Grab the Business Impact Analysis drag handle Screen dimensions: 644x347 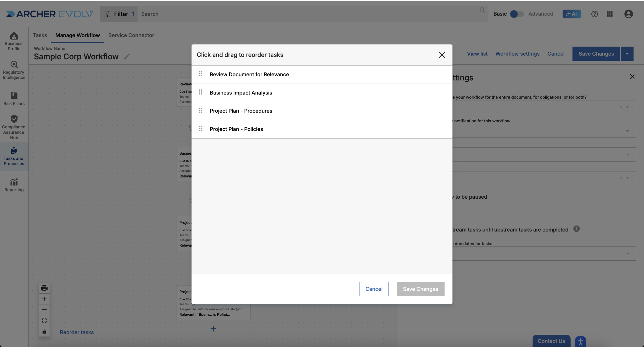200,92
